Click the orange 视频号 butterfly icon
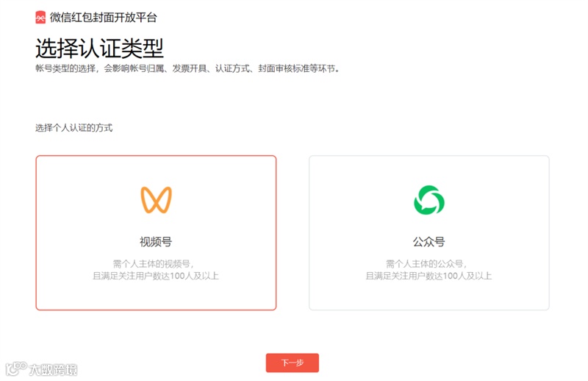This screenshot has height=381, width=588. click(x=156, y=200)
